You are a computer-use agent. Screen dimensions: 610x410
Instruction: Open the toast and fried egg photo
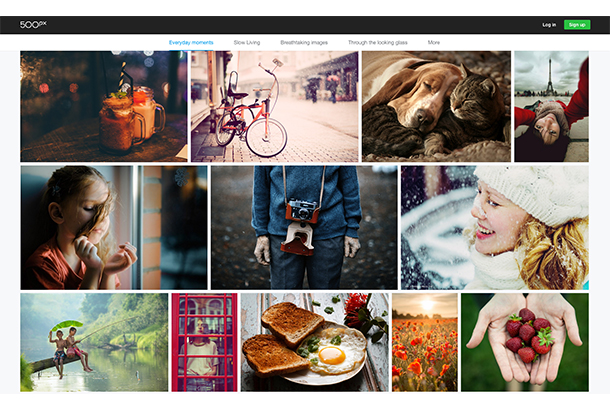[314, 342]
